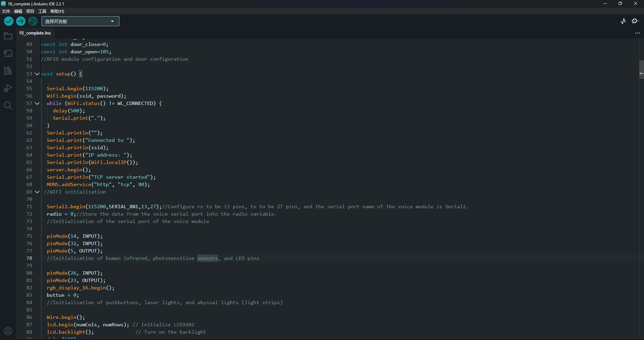Click the Upload sketch arrow icon
The image size is (644, 340).
[20, 21]
